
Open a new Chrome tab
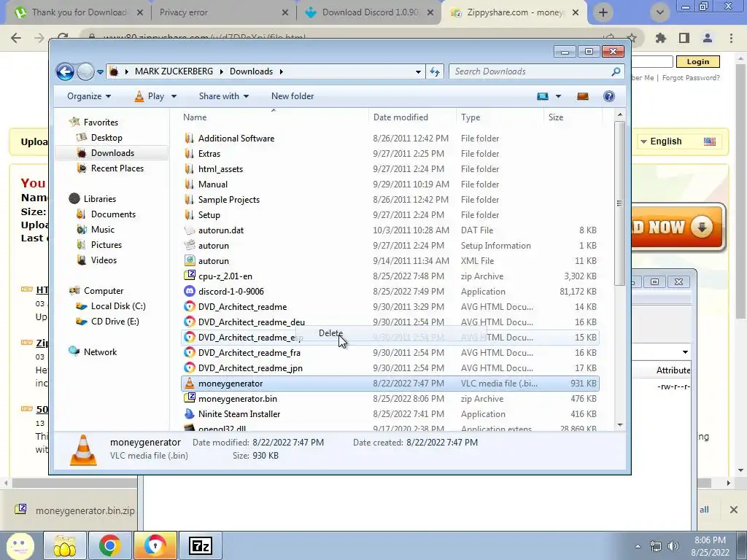603,12
